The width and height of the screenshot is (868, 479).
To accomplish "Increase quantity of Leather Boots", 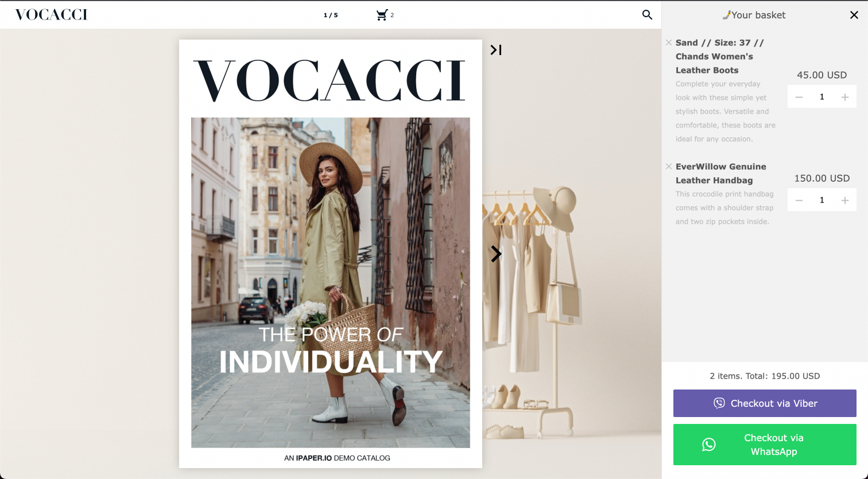I will 845,97.
